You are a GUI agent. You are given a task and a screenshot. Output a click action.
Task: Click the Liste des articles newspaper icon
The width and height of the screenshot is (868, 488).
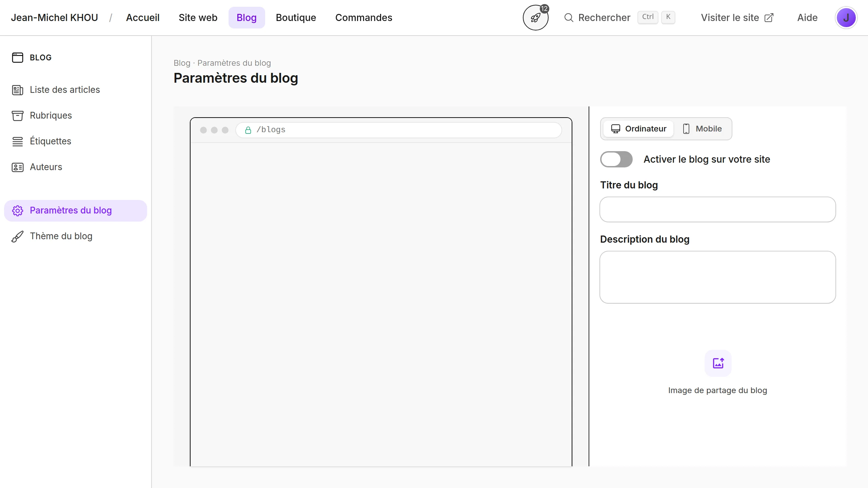coord(17,90)
